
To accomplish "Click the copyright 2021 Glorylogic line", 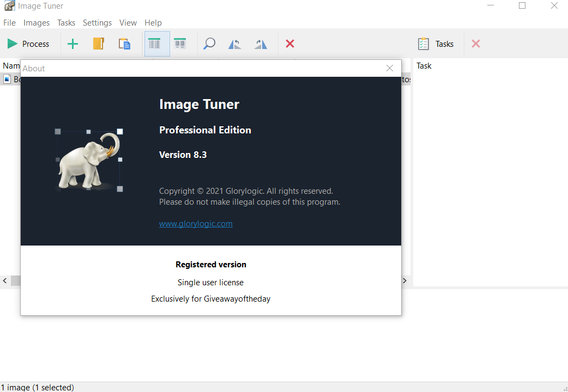I will point(246,191).
